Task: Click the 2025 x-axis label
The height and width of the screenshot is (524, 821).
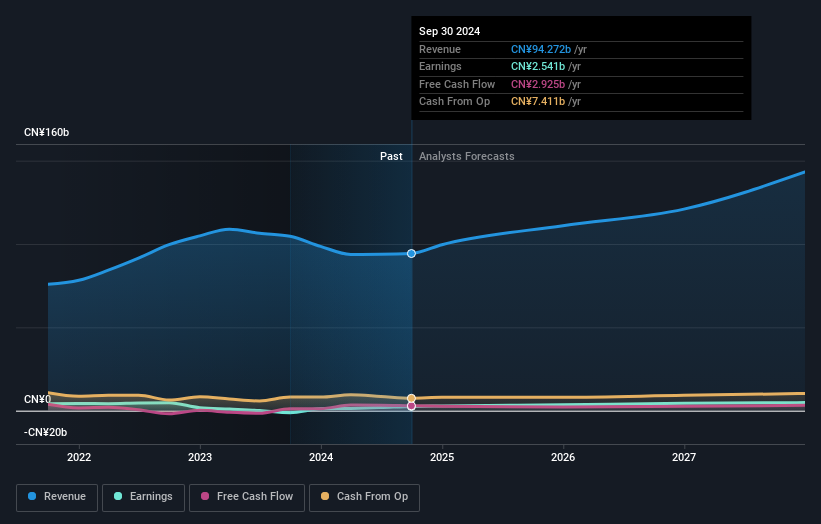Action: 442,458
